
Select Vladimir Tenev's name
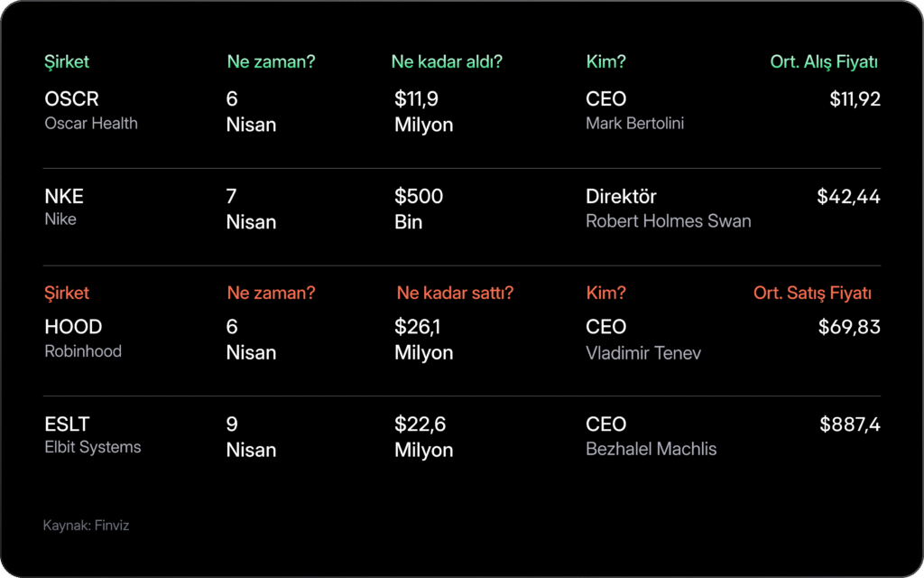tap(643, 353)
